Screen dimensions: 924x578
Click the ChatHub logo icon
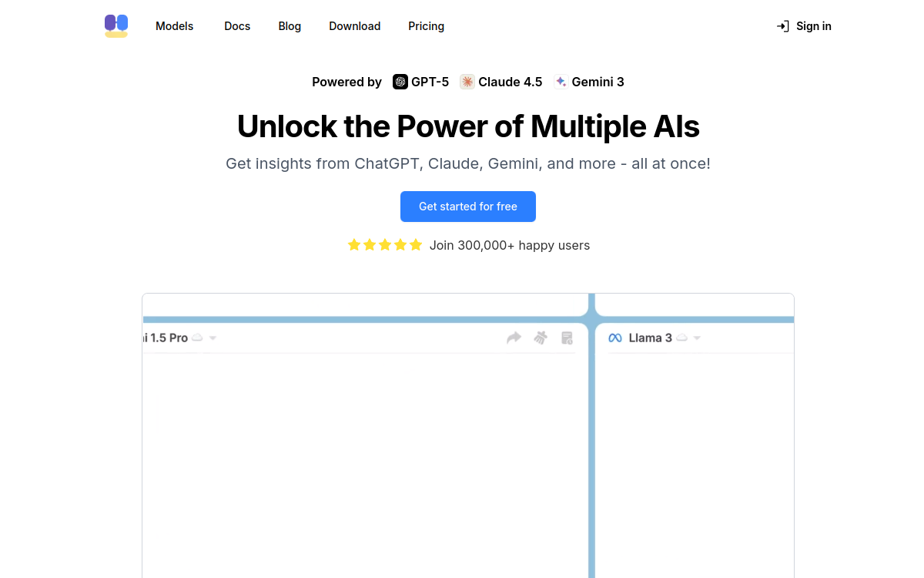coord(116,26)
